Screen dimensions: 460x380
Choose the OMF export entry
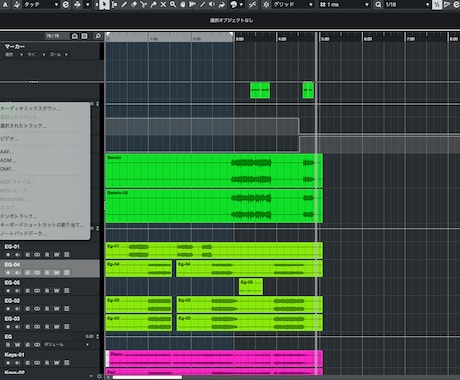[x=7, y=169]
